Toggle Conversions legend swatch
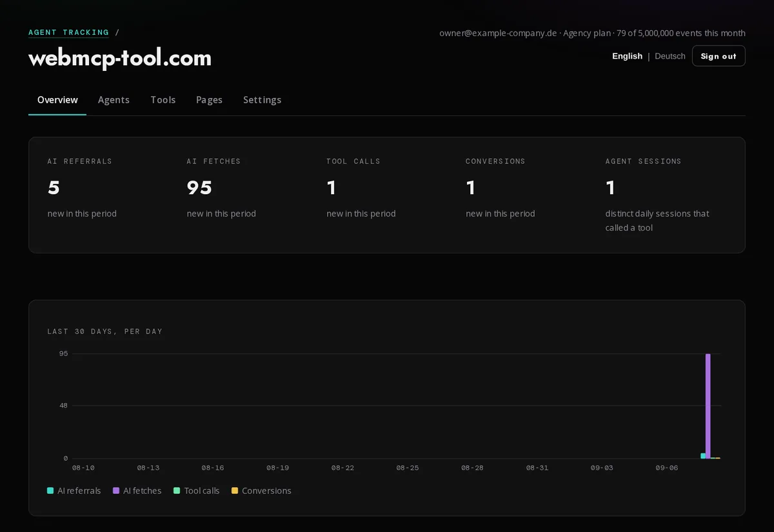774x532 pixels. click(x=235, y=491)
